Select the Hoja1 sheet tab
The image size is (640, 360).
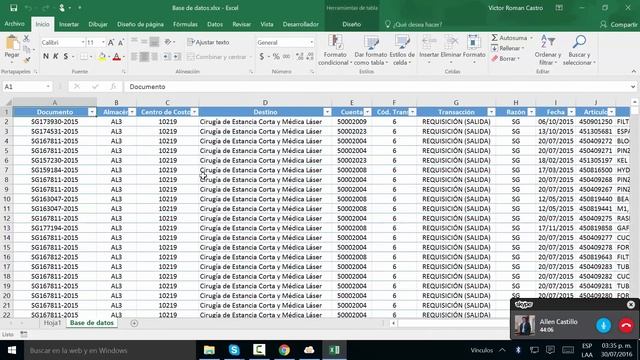tap(52, 323)
